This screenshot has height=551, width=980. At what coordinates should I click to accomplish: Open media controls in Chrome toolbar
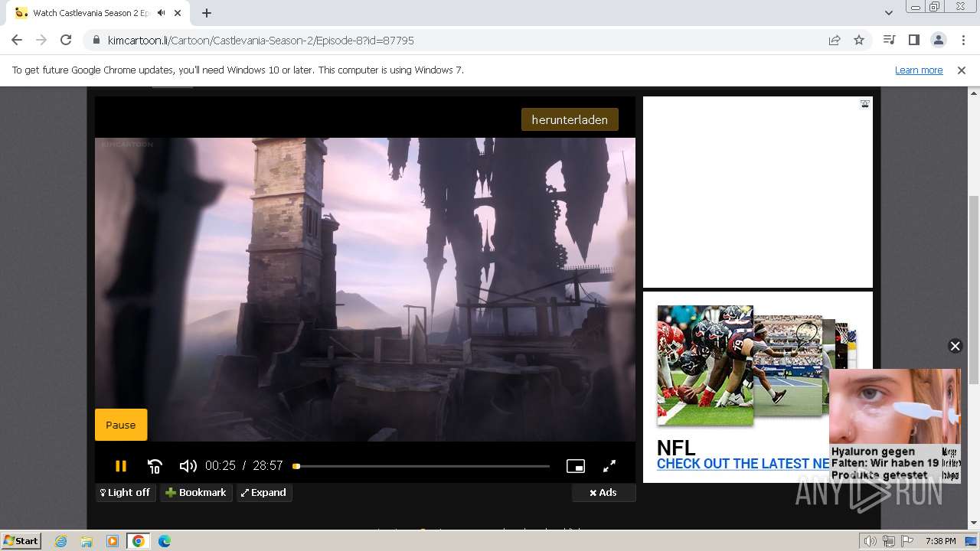click(x=889, y=40)
